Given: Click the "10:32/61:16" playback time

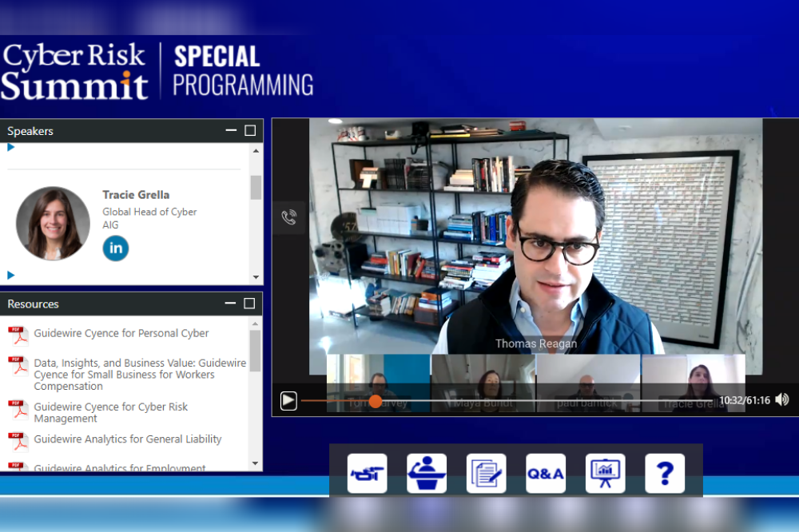Looking at the screenshot, I should pos(745,400).
